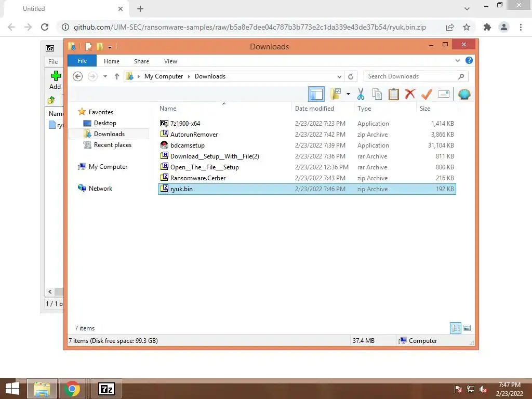Click the Explorer Help question mark icon
Viewport: 532px width, 399px height.
(x=469, y=60)
